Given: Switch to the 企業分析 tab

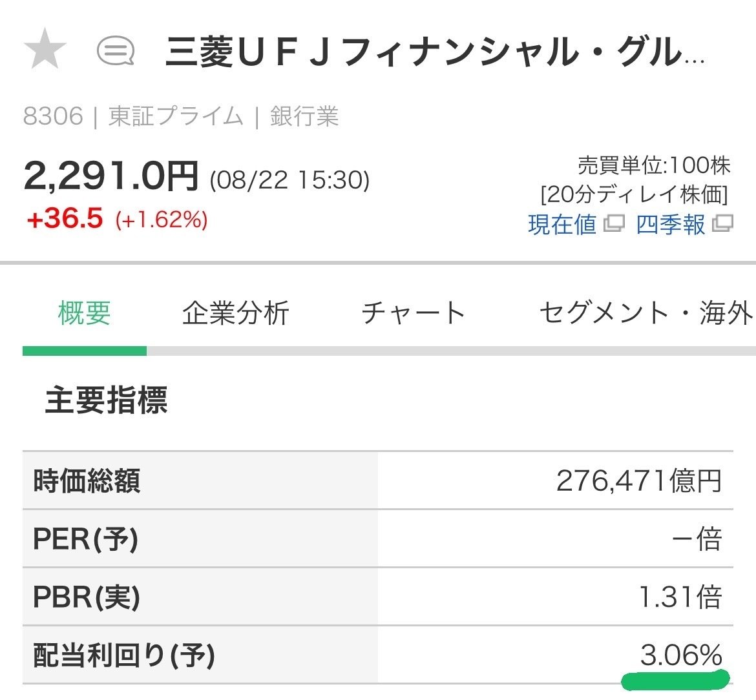Looking at the screenshot, I should click(x=235, y=312).
